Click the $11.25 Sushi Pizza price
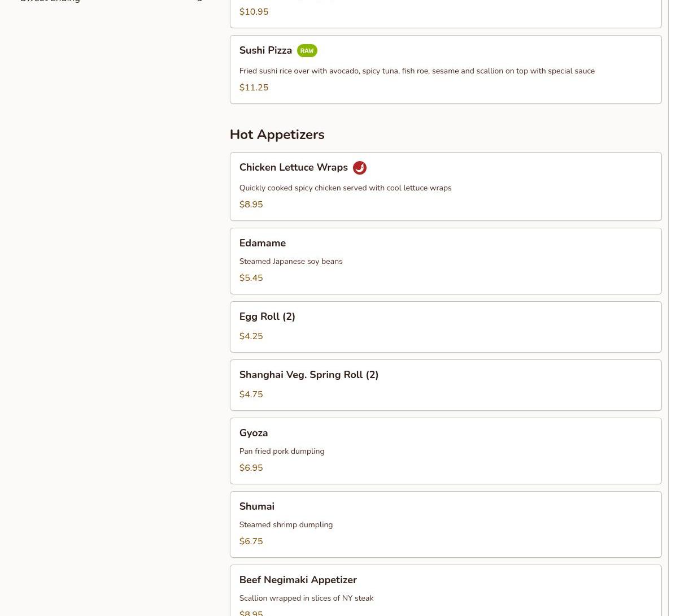The width and height of the screenshot is (680, 616). (x=254, y=88)
